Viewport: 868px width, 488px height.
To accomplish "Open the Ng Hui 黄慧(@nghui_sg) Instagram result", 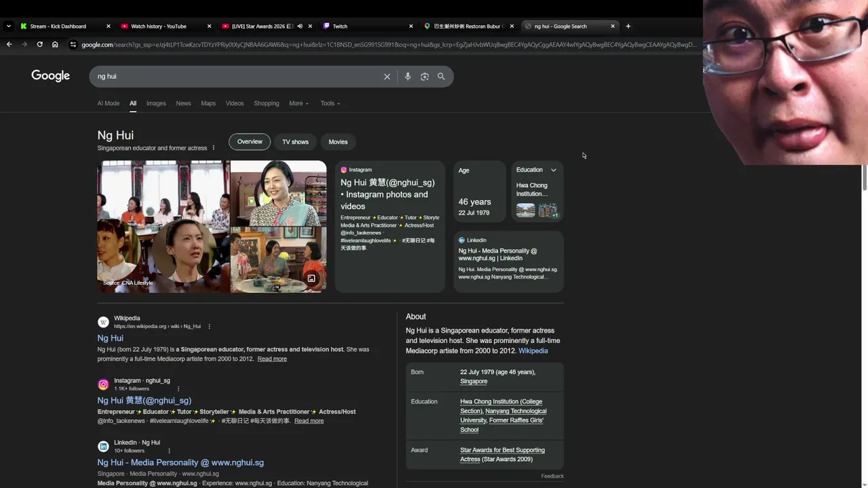I will (144, 401).
